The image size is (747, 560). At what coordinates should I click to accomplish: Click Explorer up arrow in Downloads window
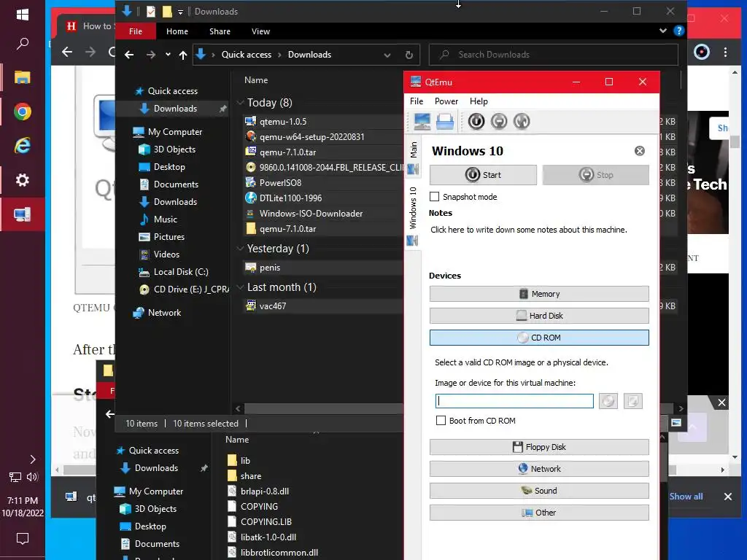(183, 55)
